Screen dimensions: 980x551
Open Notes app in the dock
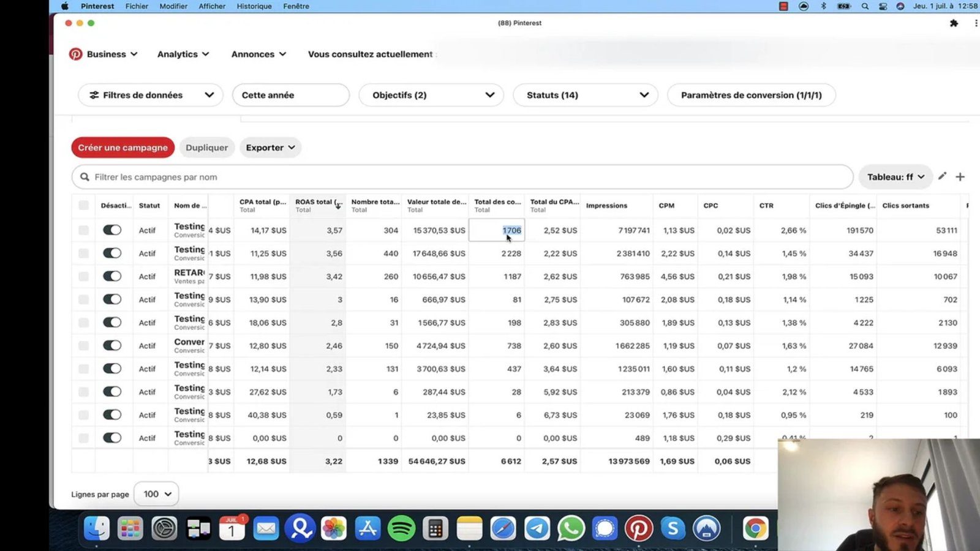coord(470,528)
